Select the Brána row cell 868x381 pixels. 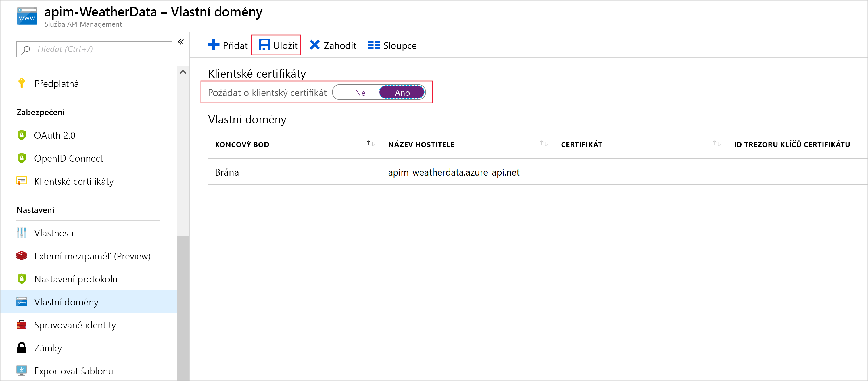(227, 172)
